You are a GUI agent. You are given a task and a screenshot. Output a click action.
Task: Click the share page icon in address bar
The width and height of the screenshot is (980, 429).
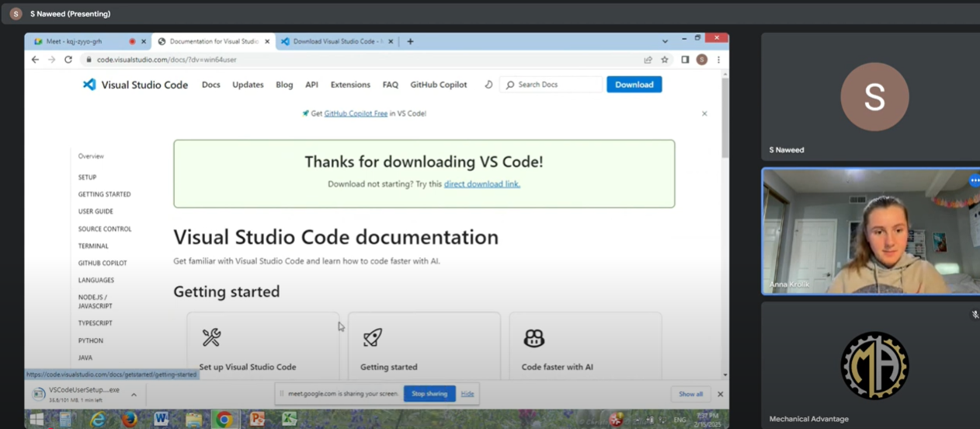[x=648, y=60]
